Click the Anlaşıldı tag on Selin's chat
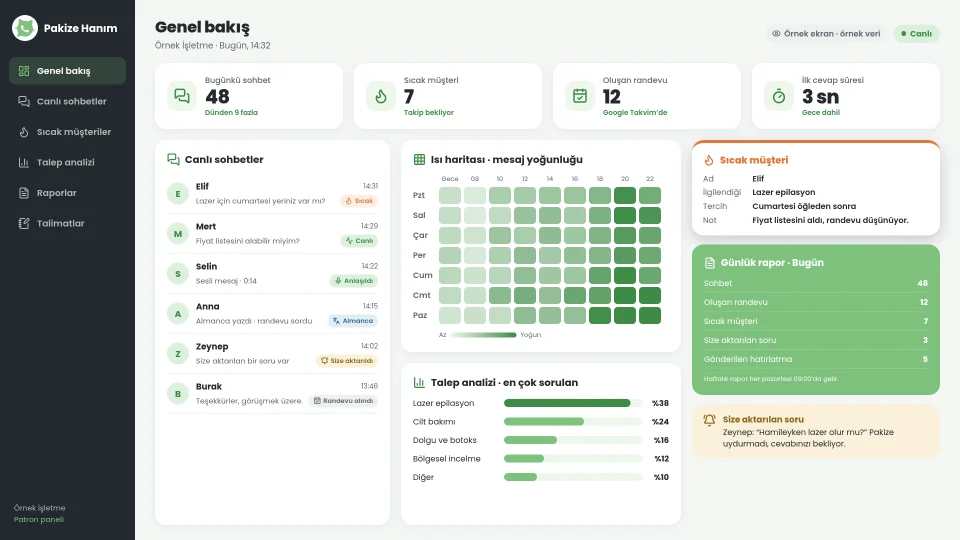Screen dimensions: 960x540 click(354, 281)
